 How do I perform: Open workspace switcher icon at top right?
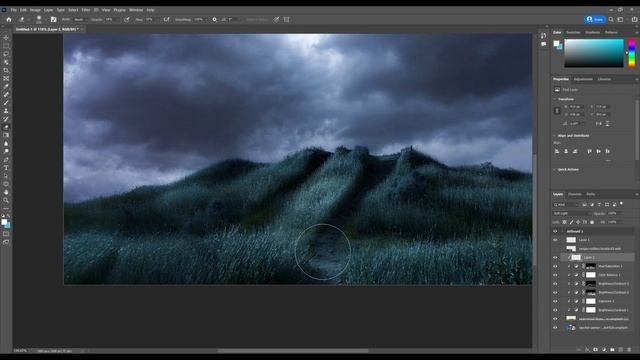point(620,19)
